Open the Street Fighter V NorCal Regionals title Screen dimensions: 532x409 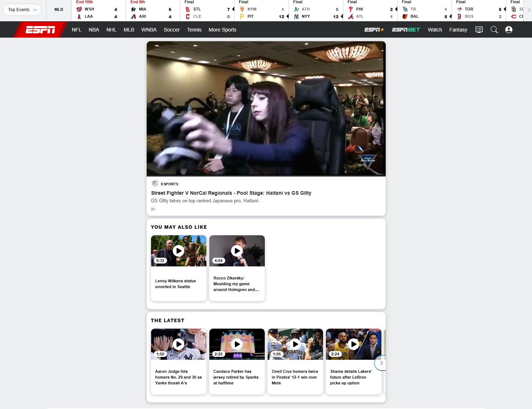click(x=231, y=193)
